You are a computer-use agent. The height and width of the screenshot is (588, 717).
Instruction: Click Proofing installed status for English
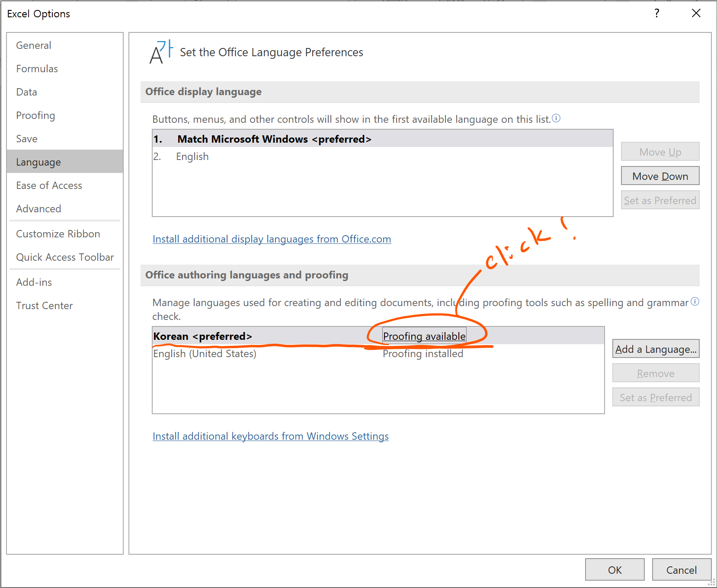click(423, 354)
